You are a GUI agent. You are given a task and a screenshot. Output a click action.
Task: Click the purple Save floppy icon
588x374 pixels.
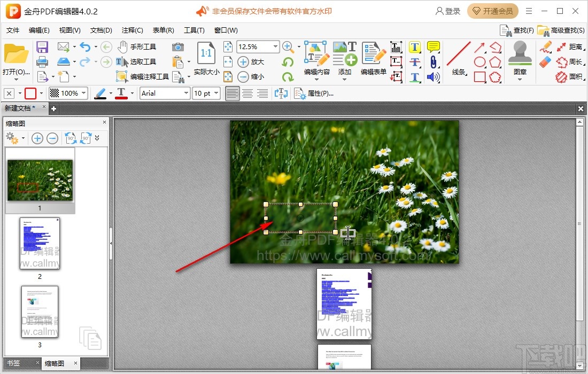pyautogui.click(x=42, y=47)
